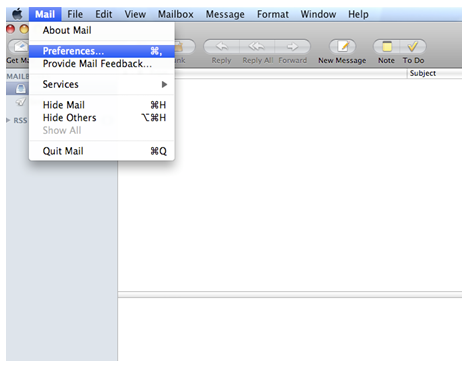The image size is (468, 368).
Task: Select the Inbox mailbox icon
Action: click(x=21, y=89)
